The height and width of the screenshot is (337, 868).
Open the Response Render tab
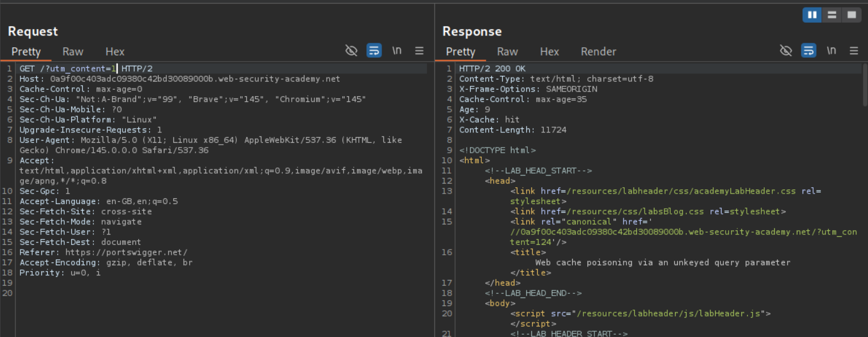click(x=598, y=51)
